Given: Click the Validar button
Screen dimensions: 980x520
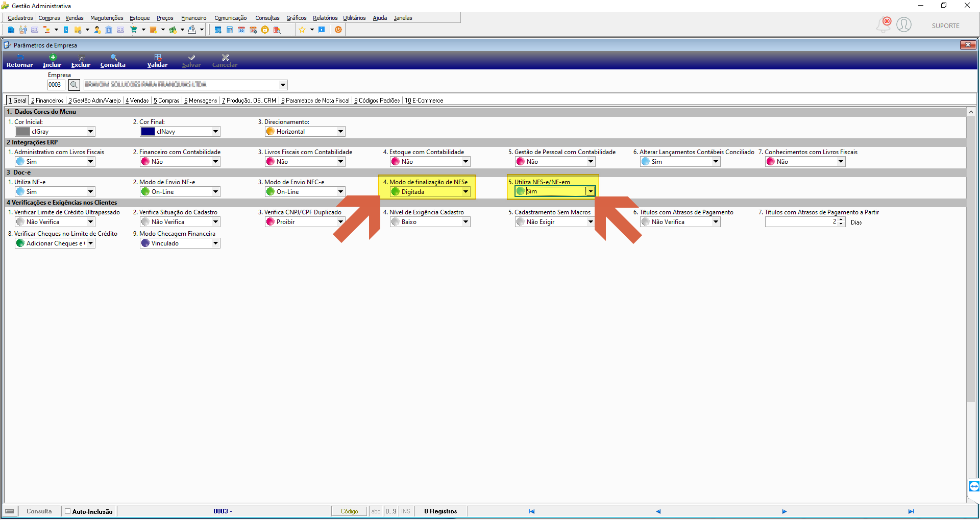Looking at the screenshot, I should click(x=157, y=61).
